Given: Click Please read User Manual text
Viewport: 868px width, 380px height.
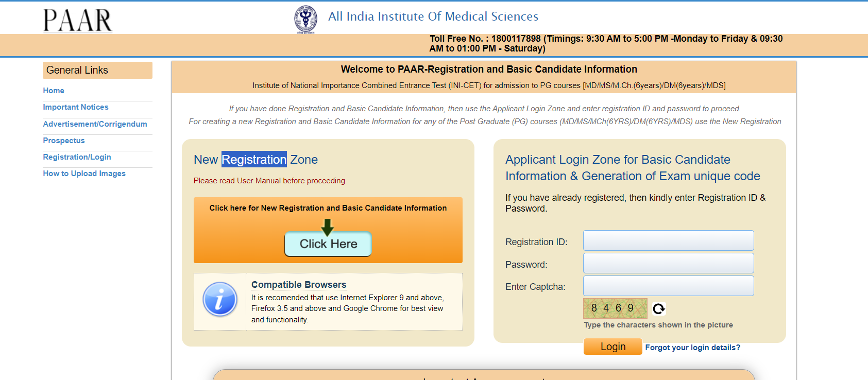Looking at the screenshot, I should click(x=269, y=181).
